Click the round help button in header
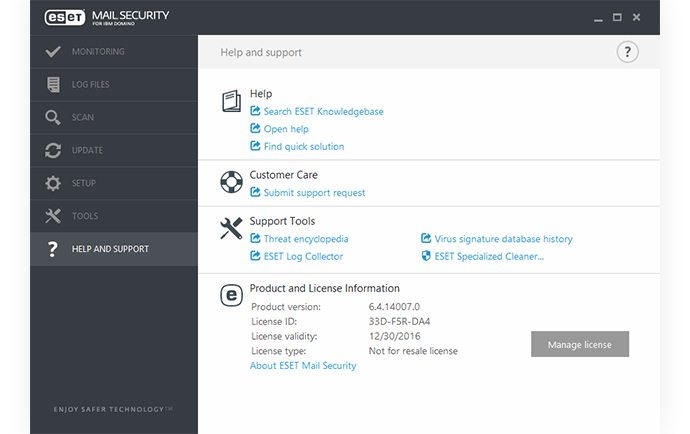 [x=627, y=52]
